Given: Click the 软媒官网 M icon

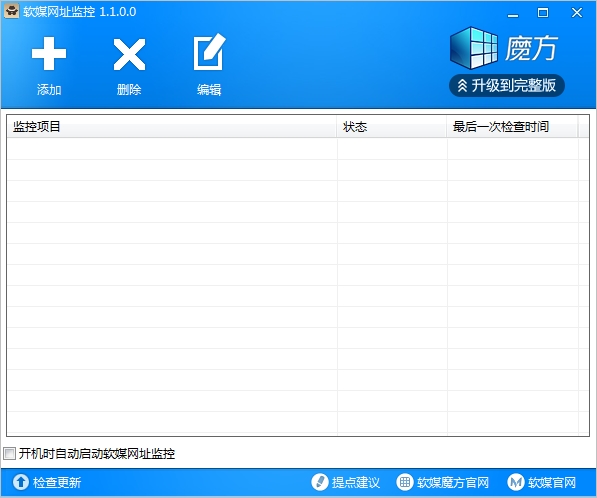Looking at the screenshot, I should (x=516, y=482).
